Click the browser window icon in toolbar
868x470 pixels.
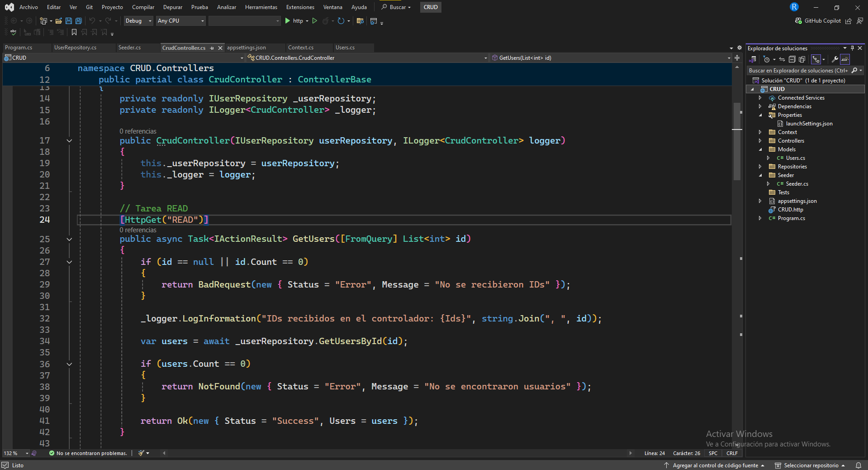click(374, 21)
